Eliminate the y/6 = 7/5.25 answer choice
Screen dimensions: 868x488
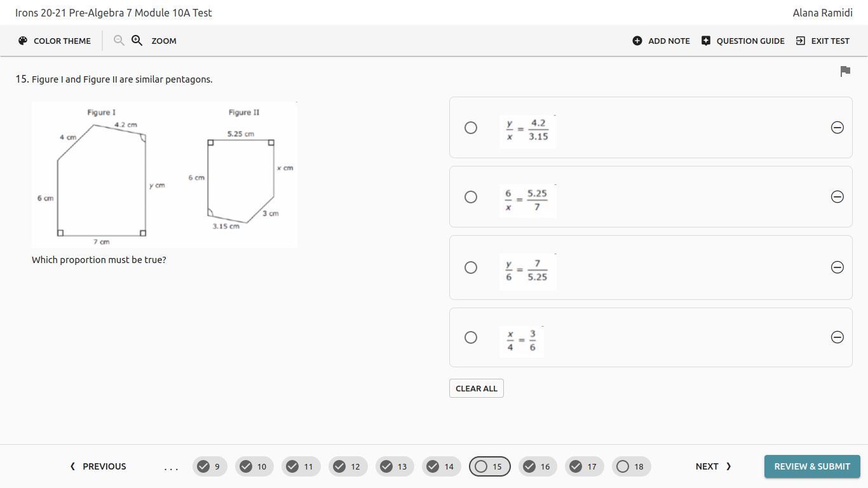pyautogui.click(x=837, y=268)
